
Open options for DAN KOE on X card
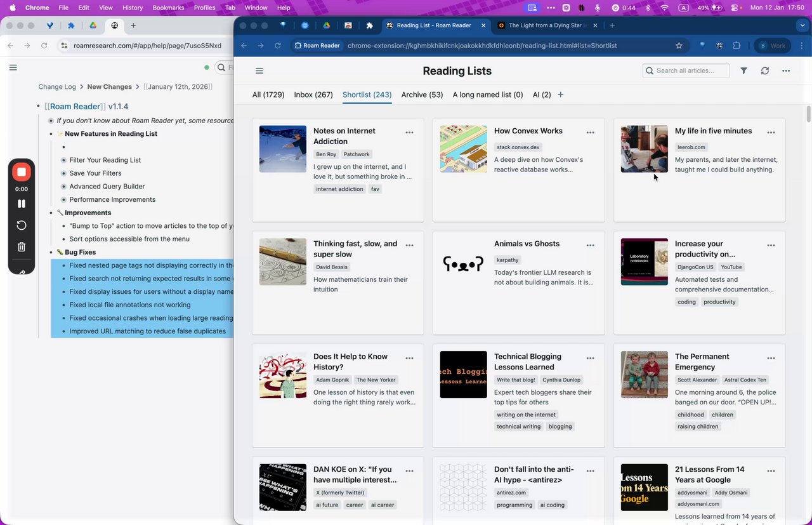click(409, 471)
